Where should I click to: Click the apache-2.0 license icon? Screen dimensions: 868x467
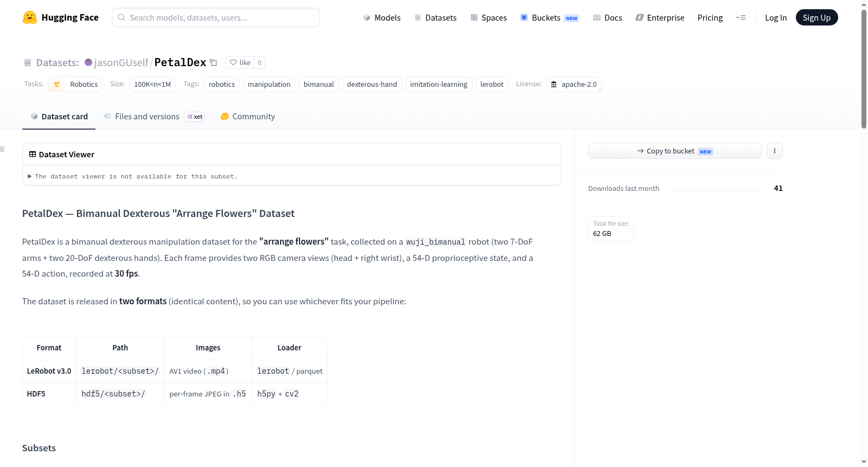[x=554, y=84]
